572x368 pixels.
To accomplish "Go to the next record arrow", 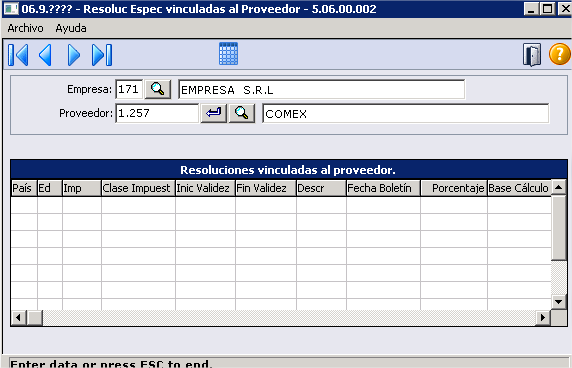I will (74, 55).
